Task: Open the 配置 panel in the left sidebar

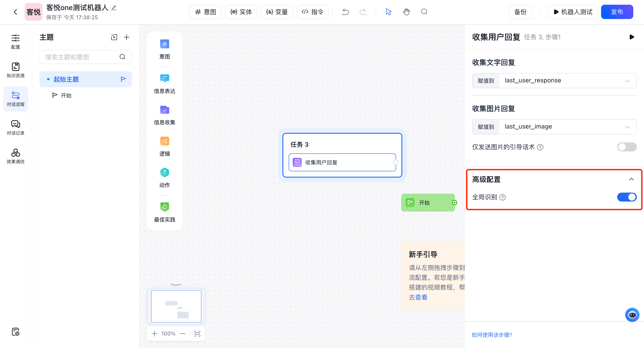Action: [x=15, y=41]
